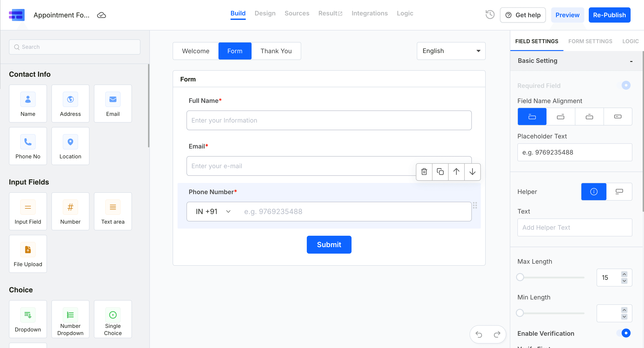Insert a Number field

point(70,211)
